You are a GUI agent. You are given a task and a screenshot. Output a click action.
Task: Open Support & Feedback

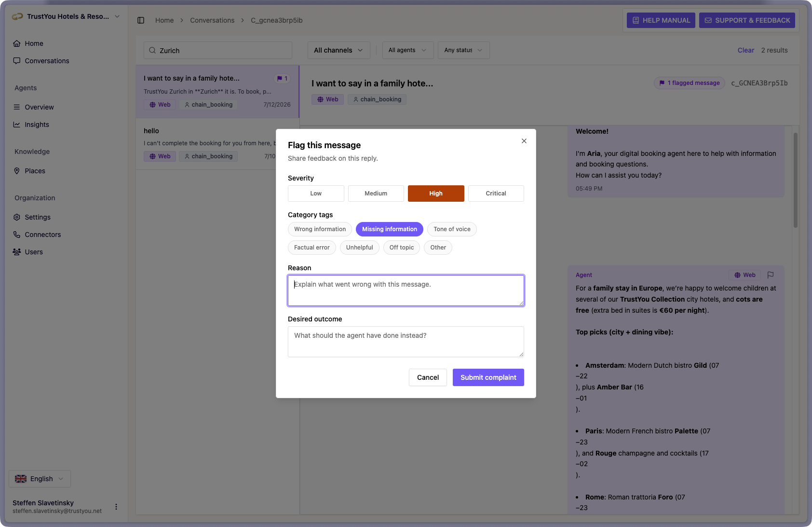point(747,20)
